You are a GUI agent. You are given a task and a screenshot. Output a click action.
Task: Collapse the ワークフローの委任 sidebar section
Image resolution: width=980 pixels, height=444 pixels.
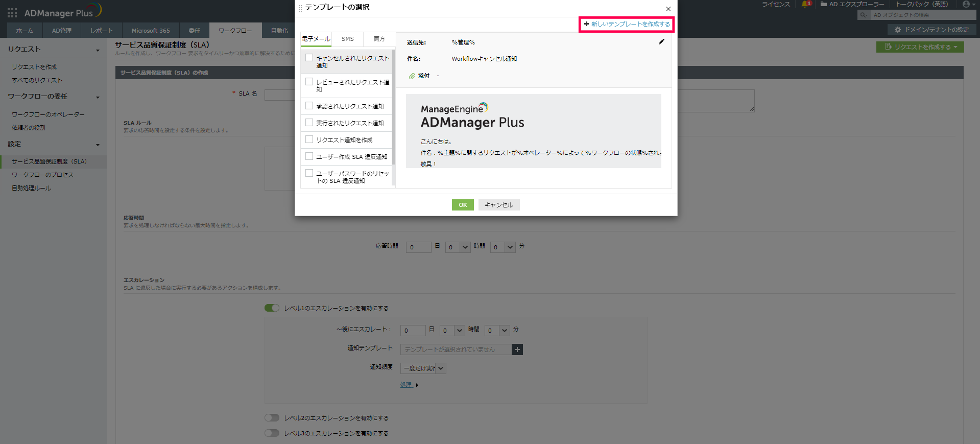tap(98, 97)
